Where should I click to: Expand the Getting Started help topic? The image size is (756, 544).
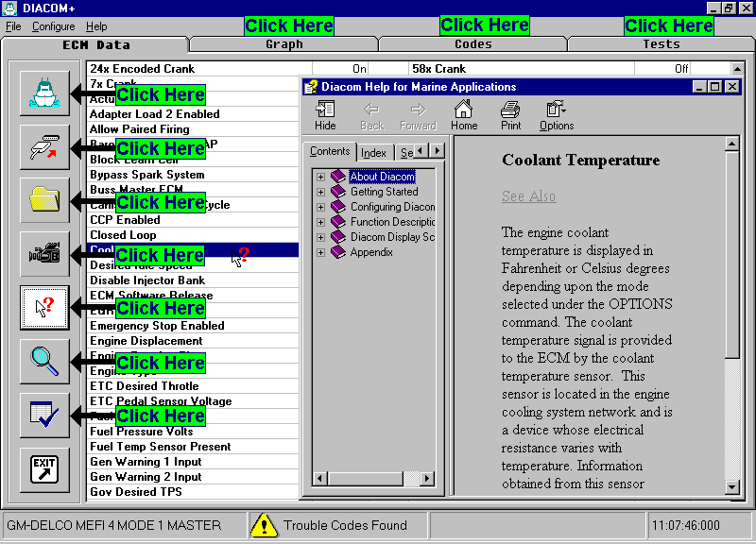321,192
